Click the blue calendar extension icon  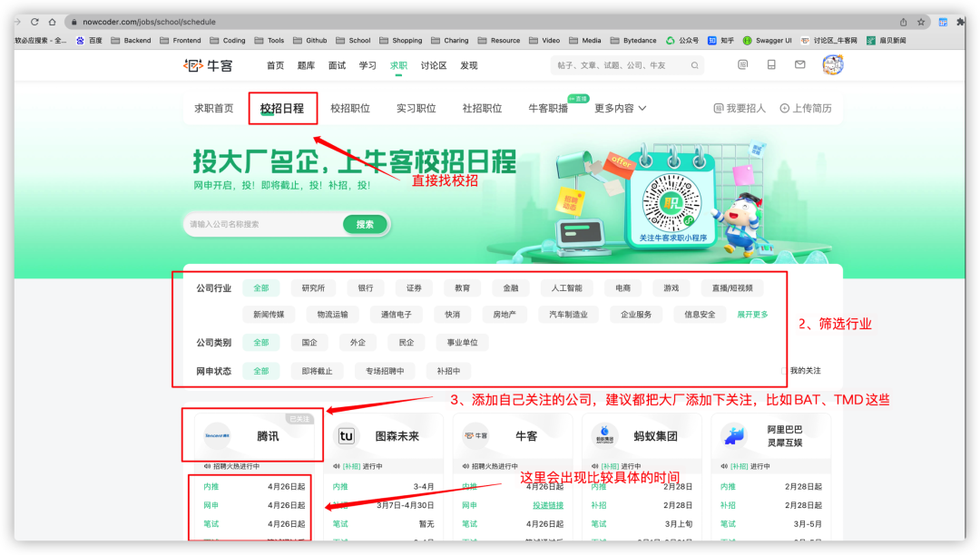coord(943,22)
